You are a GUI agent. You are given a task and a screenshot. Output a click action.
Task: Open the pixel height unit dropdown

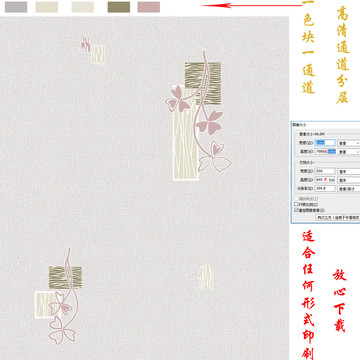349,152
